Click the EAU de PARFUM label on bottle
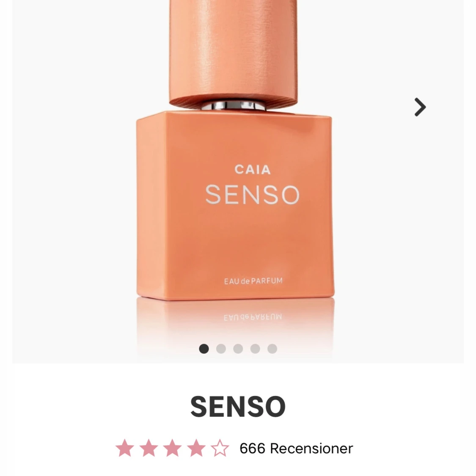 click(253, 281)
